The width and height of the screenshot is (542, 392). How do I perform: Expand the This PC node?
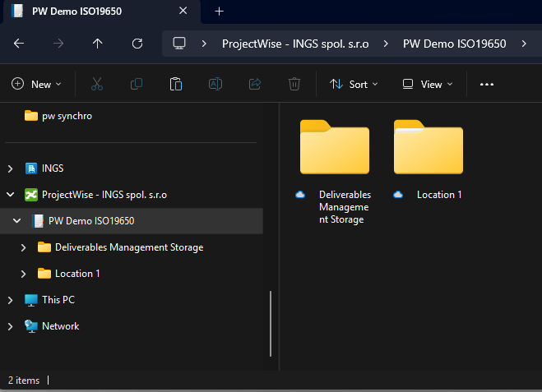11,300
